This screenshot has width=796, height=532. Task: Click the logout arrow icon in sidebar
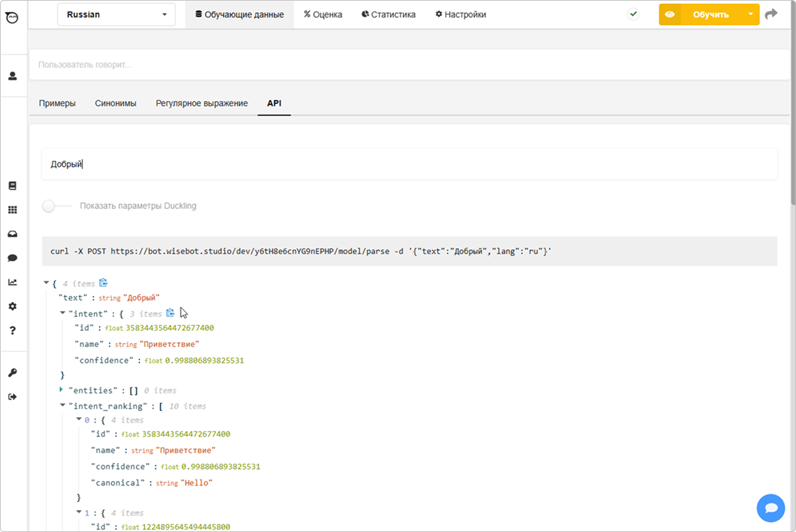(12, 397)
